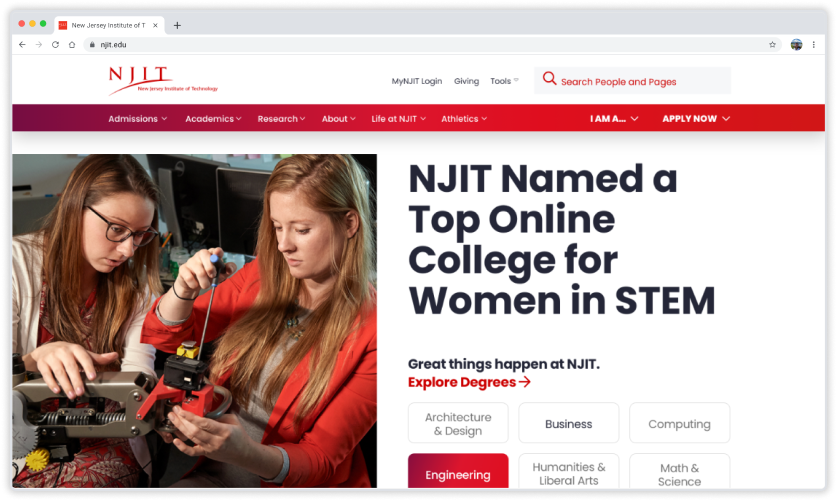Follow the Explore Degrees link
The height and width of the screenshot is (501, 837).
click(x=469, y=383)
